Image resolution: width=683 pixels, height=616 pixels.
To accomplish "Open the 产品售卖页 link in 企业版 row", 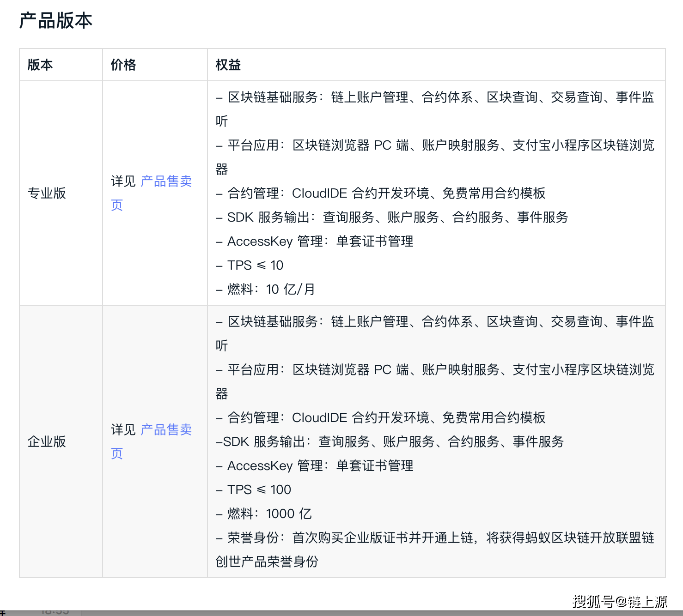I will 166,430.
